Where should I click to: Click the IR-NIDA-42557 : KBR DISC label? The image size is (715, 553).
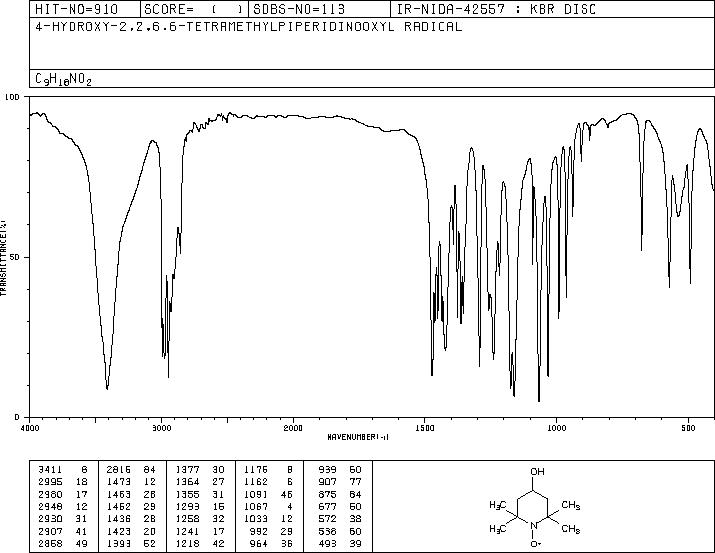click(496, 9)
